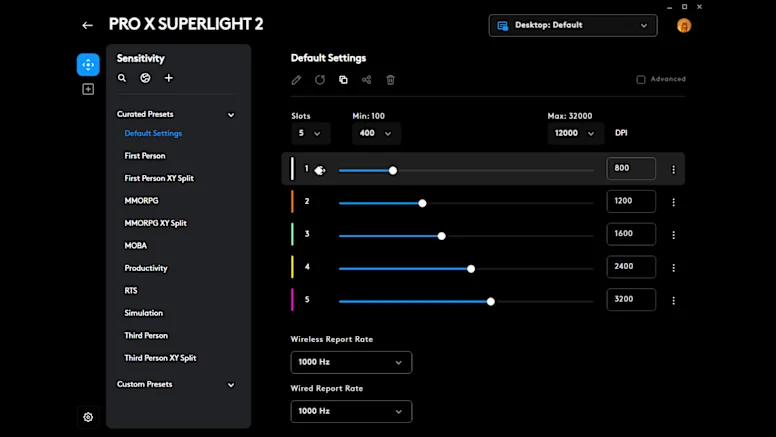Select the Productivity preset
This screenshot has height=437, width=776.
coord(146,268)
